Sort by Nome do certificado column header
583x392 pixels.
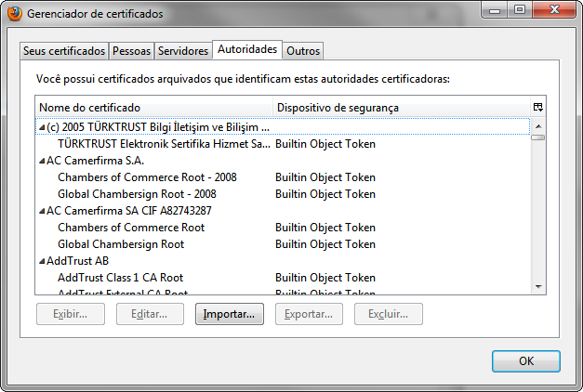(154, 108)
